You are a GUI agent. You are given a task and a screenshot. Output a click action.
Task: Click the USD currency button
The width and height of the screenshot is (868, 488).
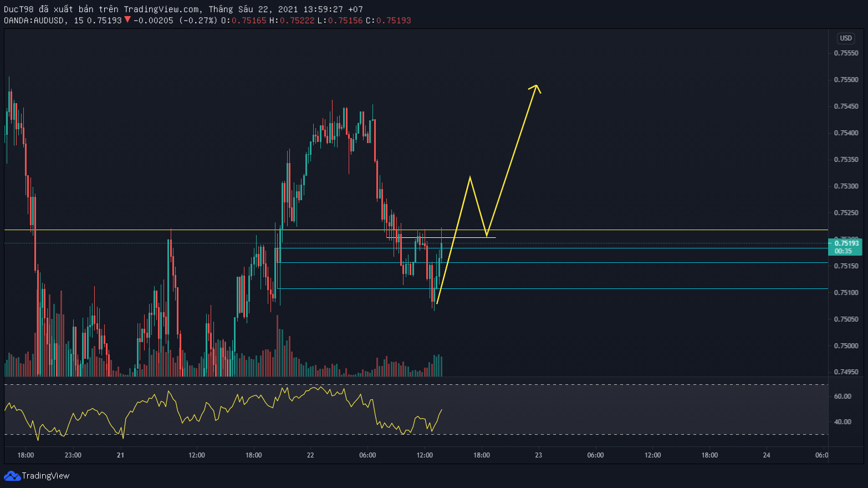click(x=846, y=38)
